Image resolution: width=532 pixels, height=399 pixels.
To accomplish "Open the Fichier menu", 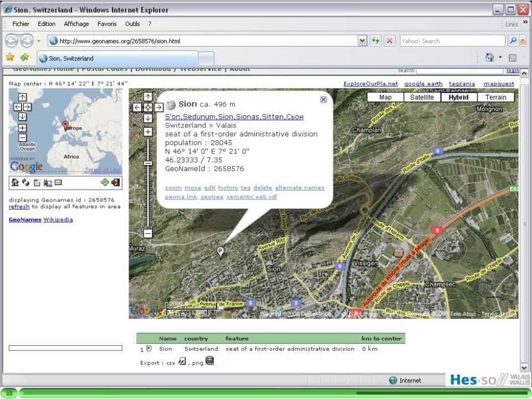I will [x=21, y=24].
